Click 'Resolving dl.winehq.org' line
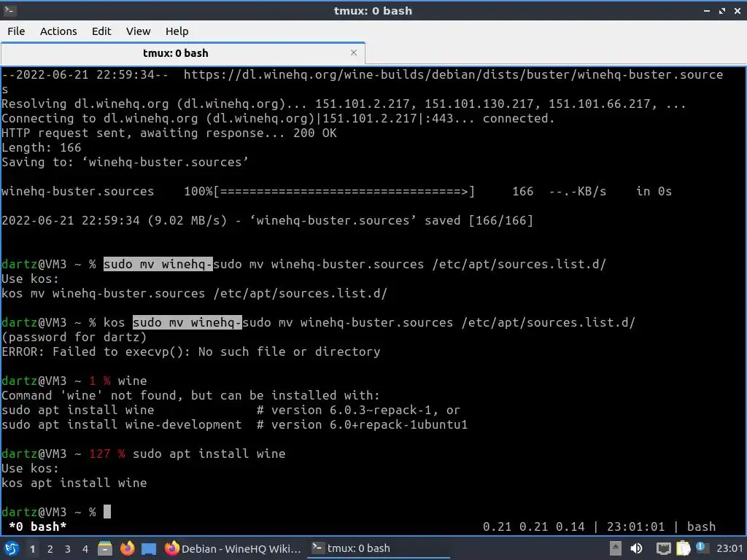Viewport: 747px width, 560px height. (344, 104)
